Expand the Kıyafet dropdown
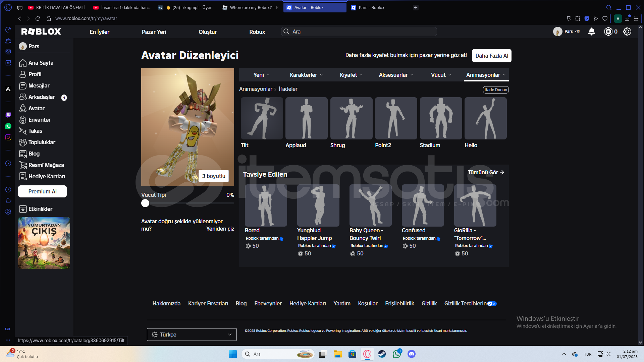644x362 pixels. [351, 75]
